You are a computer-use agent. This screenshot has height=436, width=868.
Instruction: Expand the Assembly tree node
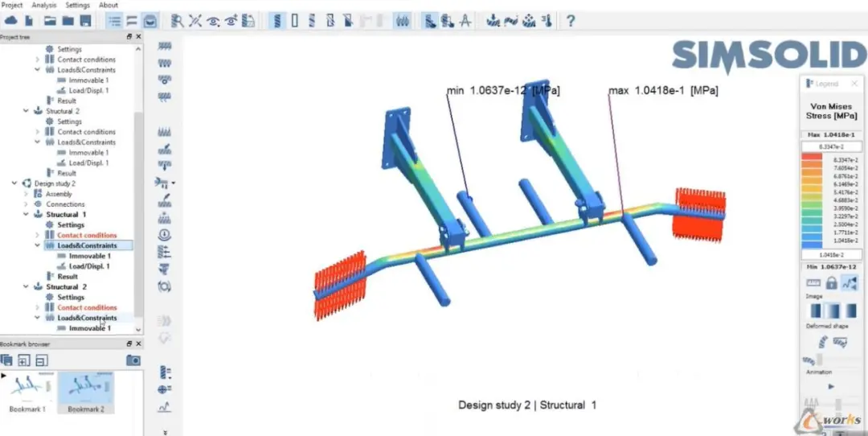pyautogui.click(x=26, y=194)
